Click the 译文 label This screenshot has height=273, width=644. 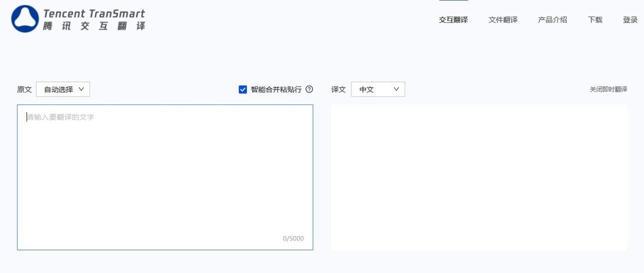click(338, 89)
